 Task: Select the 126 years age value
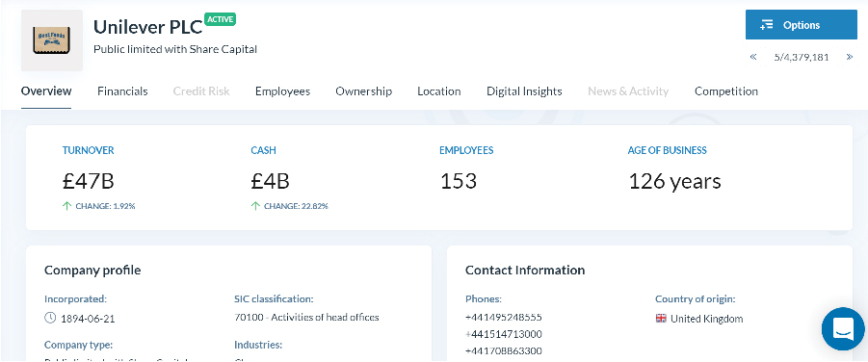point(674,181)
